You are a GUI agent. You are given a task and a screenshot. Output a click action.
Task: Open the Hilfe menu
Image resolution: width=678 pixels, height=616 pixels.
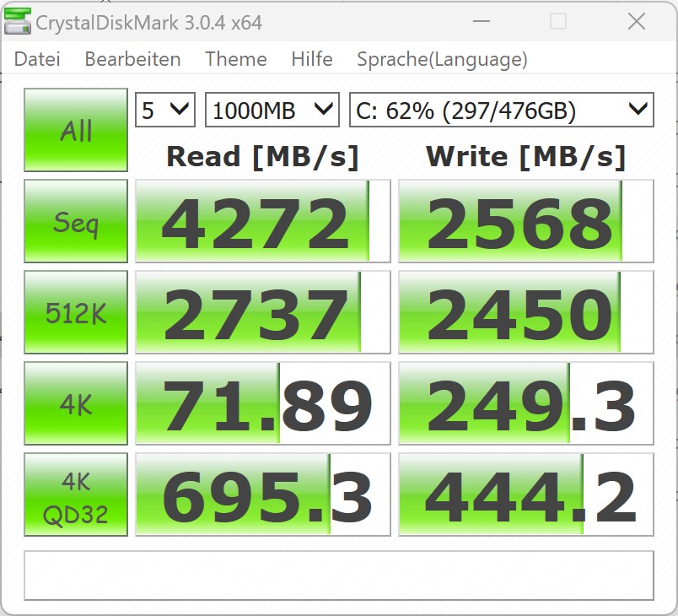click(x=312, y=59)
